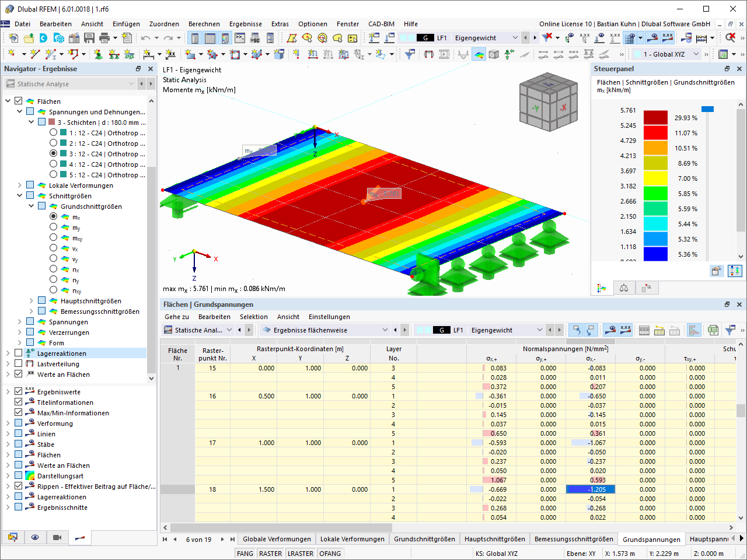The image size is (747, 560).
Task: Click the undo arrow icon
Action: click(x=145, y=38)
